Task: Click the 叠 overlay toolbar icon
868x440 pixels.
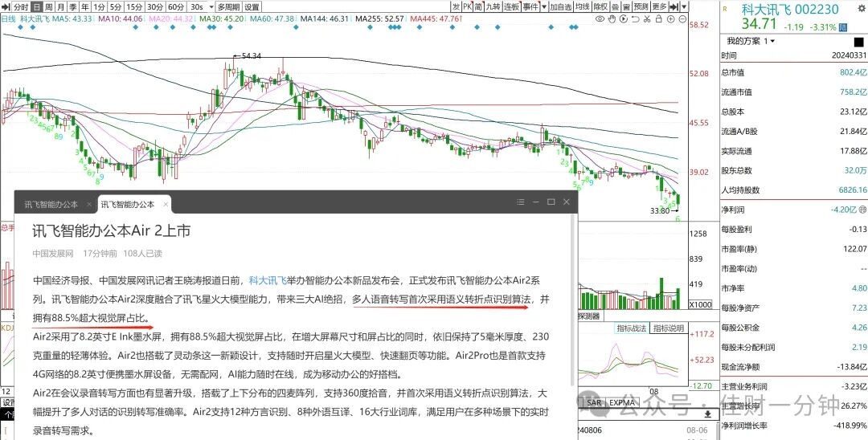Action: (615, 7)
